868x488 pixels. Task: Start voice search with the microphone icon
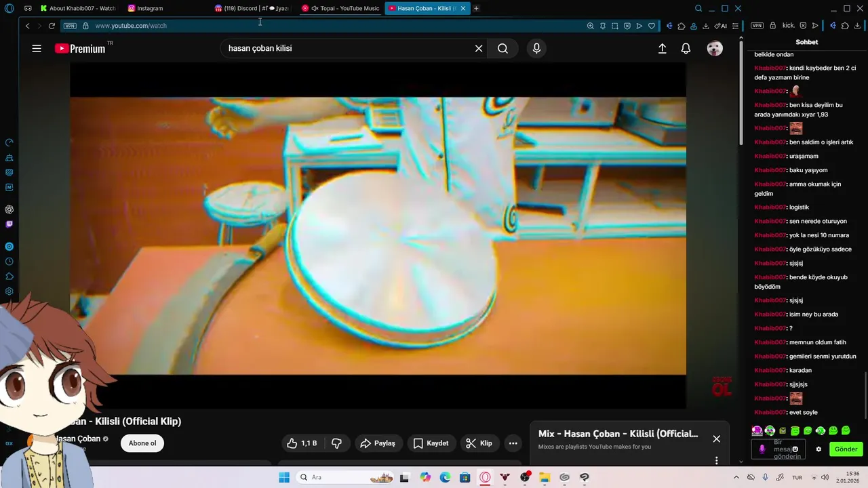point(536,48)
